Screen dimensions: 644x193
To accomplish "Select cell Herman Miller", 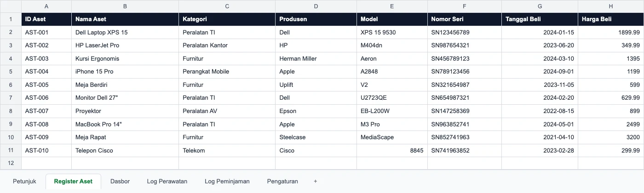I will coord(316,59).
